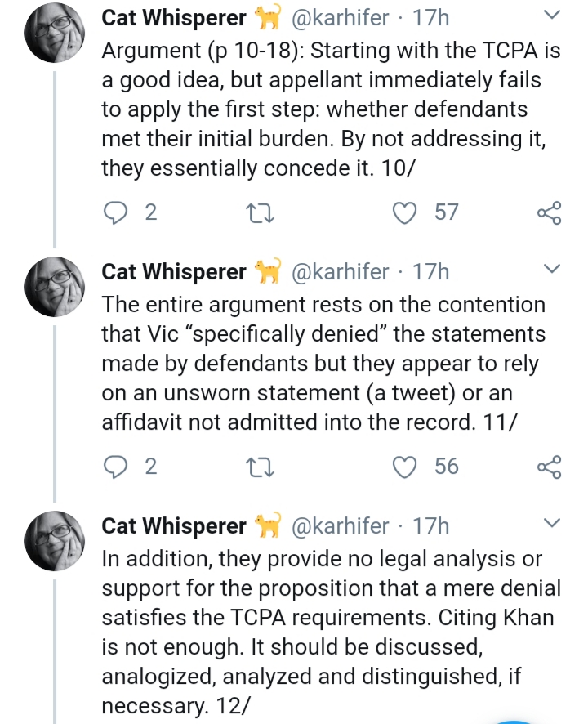
Task: Share the tweet ending in 11/
Action: point(550,467)
